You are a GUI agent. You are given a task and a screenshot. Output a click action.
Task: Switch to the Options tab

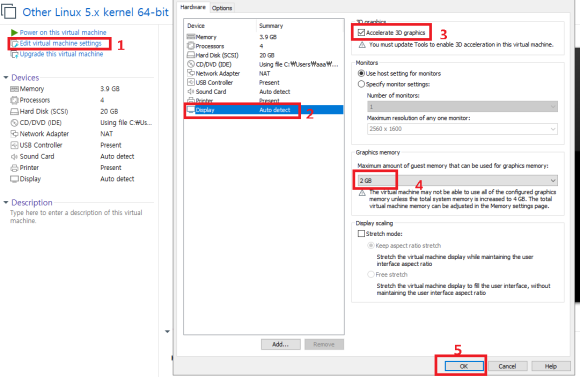(x=222, y=8)
